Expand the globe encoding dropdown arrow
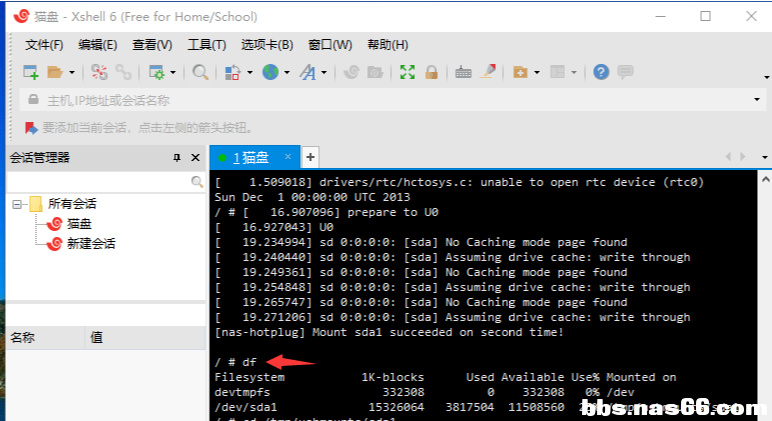Image resolution: width=772 pixels, height=421 pixels. point(287,73)
